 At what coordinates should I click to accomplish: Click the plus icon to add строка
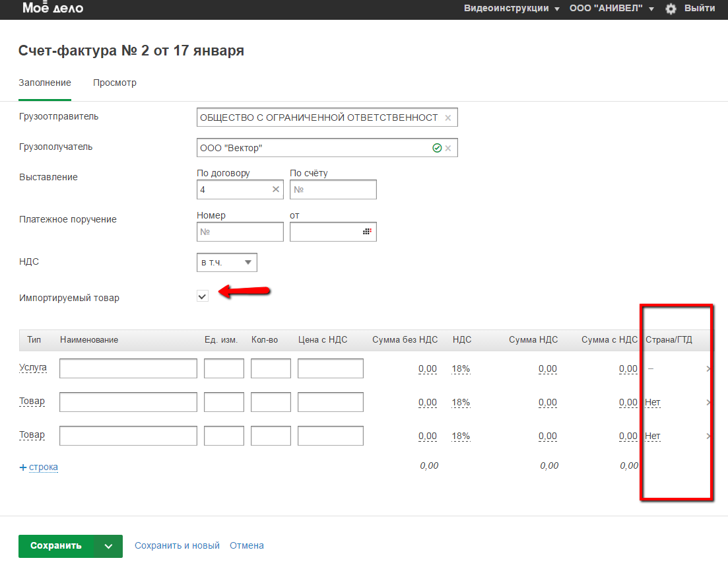pyautogui.click(x=23, y=467)
